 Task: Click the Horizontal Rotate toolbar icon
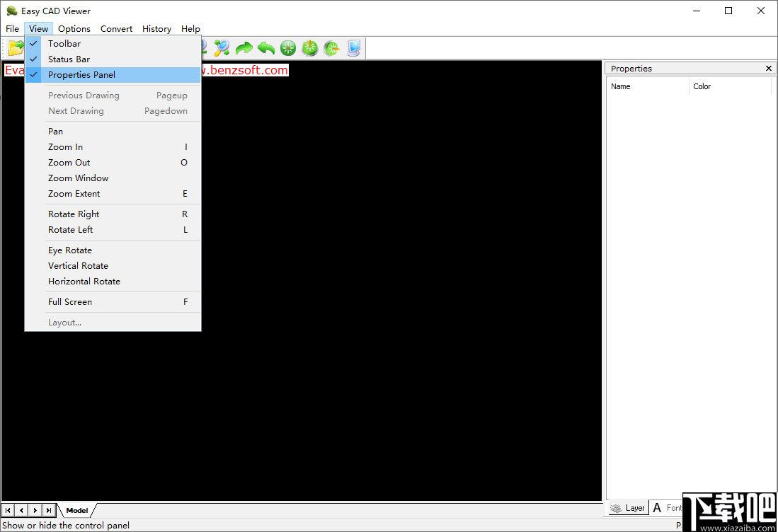point(331,48)
